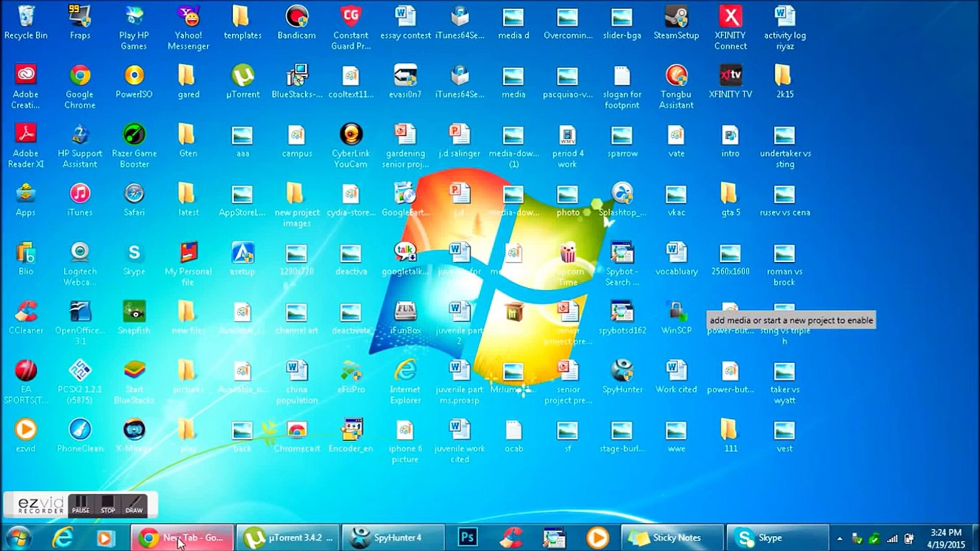Open the HP Support Assistant icon
This screenshot has height=551, width=980.
click(x=80, y=146)
